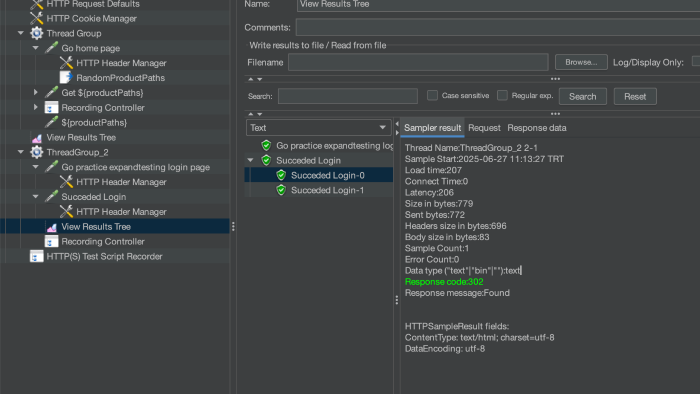The height and width of the screenshot is (394, 700).
Task: Click the green Response code:302 text
Action: click(x=444, y=282)
